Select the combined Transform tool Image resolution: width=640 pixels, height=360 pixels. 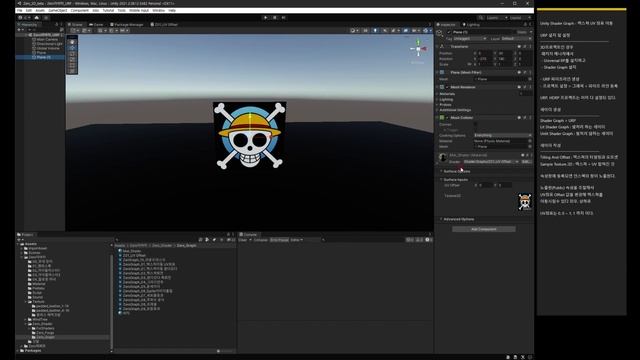[x=72, y=71]
